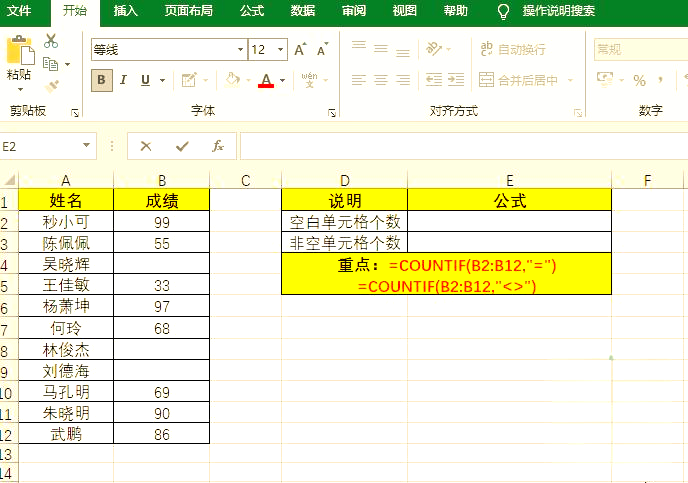The height and width of the screenshot is (483, 688).
Task: Click Align Left icon
Action: coord(359,80)
